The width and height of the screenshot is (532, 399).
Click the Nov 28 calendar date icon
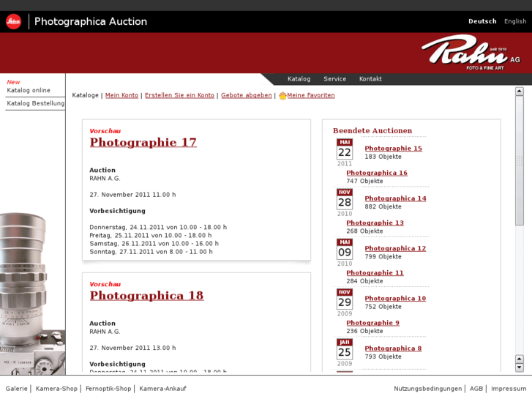[x=345, y=199]
